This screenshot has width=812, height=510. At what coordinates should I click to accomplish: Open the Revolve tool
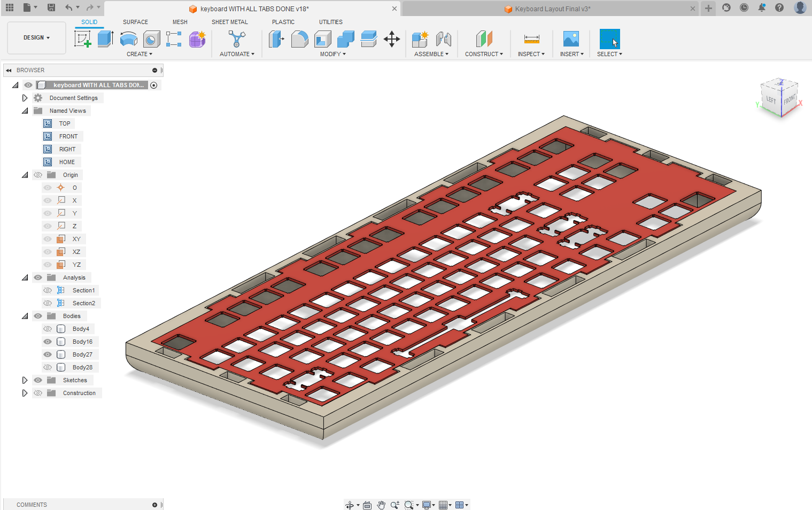(128, 39)
